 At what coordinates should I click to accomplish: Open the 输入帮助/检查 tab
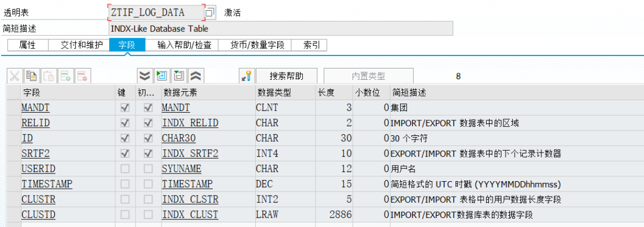coord(182,45)
